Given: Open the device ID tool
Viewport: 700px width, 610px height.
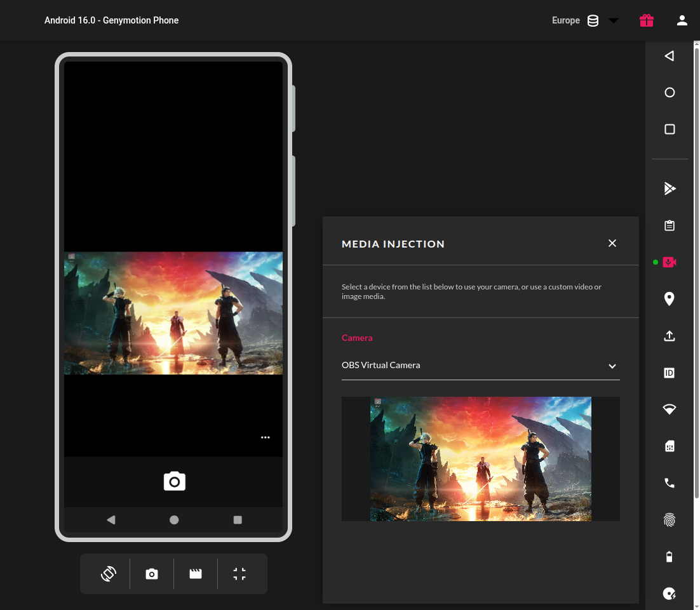Looking at the screenshot, I should [670, 373].
